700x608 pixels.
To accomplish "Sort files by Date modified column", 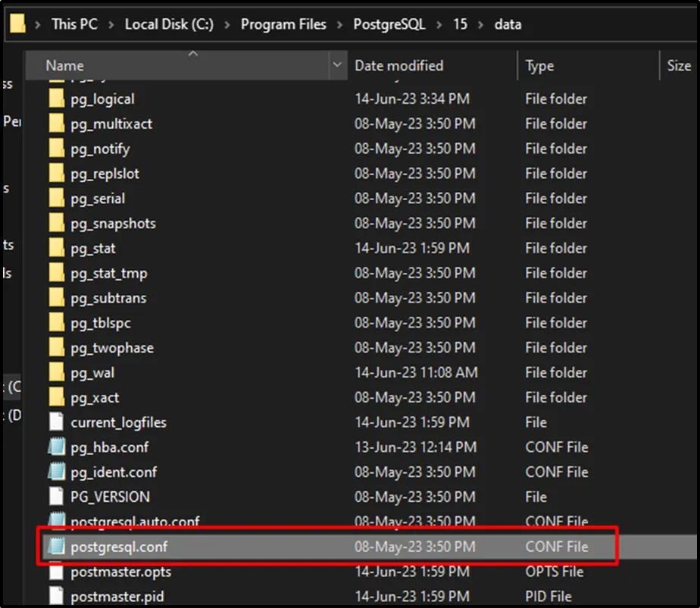I will [x=398, y=66].
